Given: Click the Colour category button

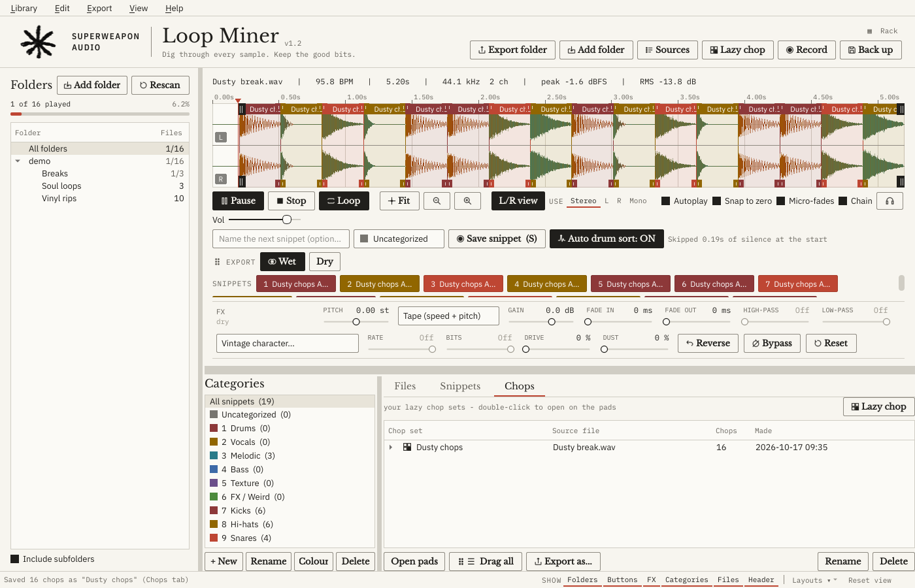Looking at the screenshot, I should point(314,561).
